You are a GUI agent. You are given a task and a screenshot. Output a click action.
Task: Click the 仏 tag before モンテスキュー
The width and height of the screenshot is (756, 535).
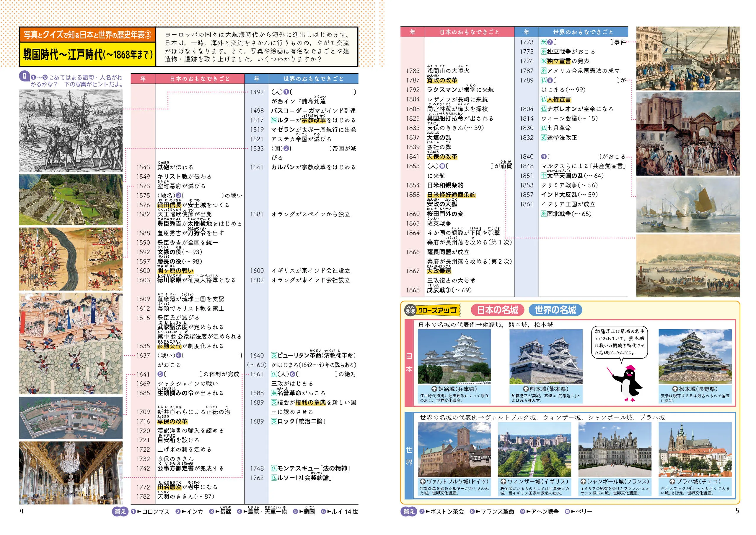[274, 468]
